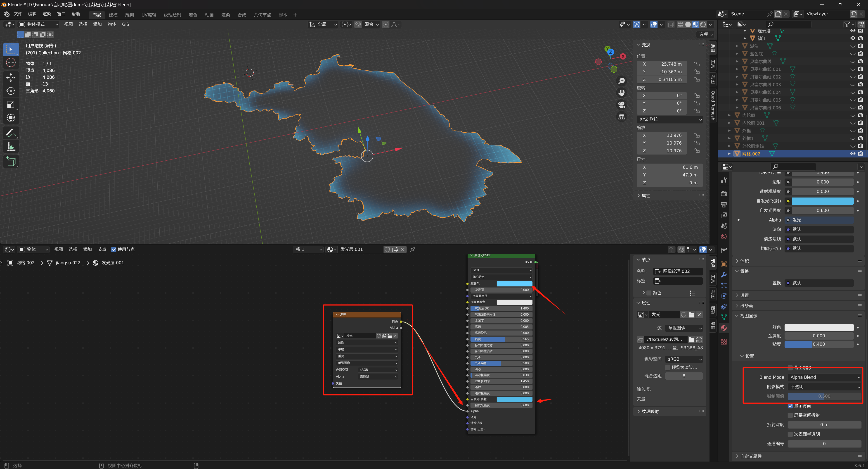Toggle viewport visibility eye for 网格.002

point(852,154)
